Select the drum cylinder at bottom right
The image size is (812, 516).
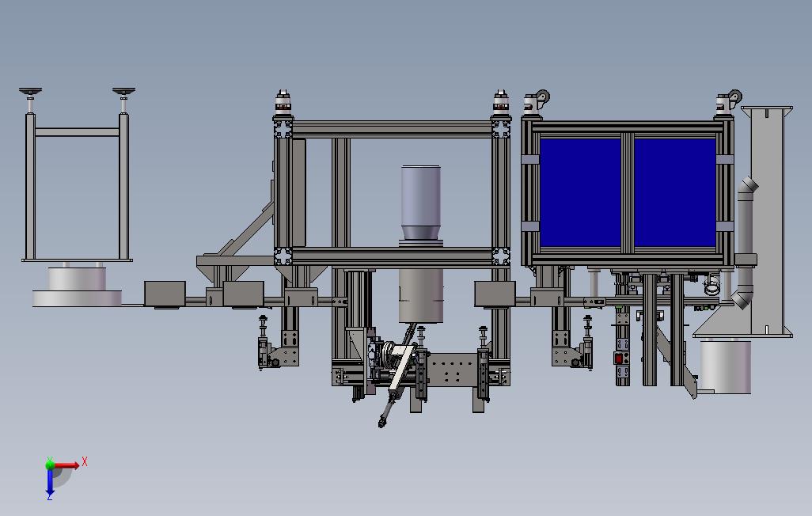coord(725,366)
